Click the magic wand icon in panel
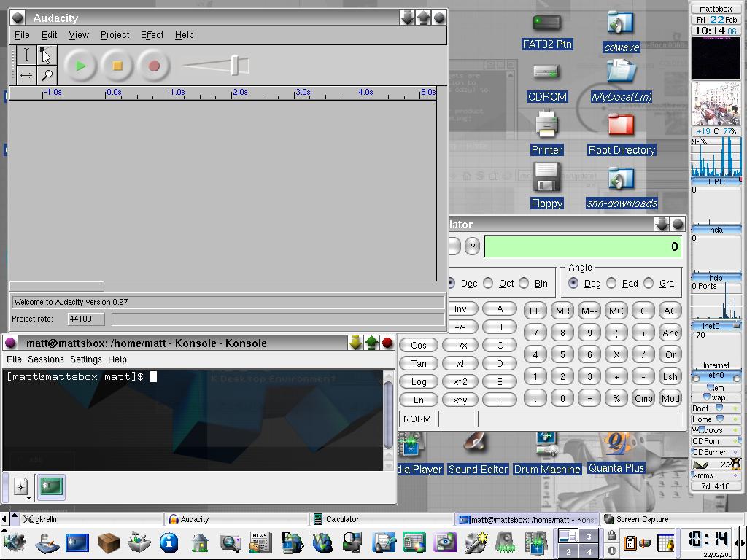Screen dimensions: 747x560 pos(475,542)
